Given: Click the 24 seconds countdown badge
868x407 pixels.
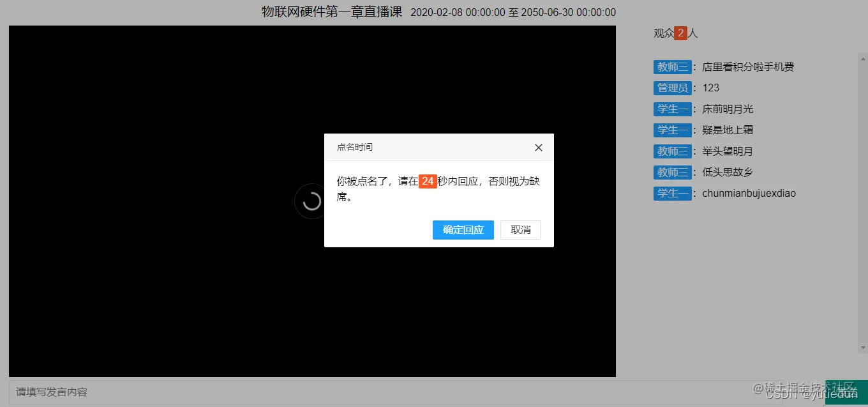Looking at the screenshot, I should [428, 181].
